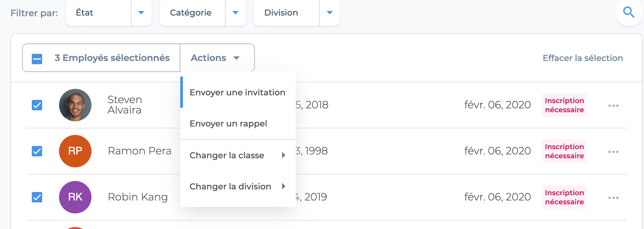This screenshot has height=229, width=644.
Task: Choose Envoyer un rappel
Action: click(238, 124)
